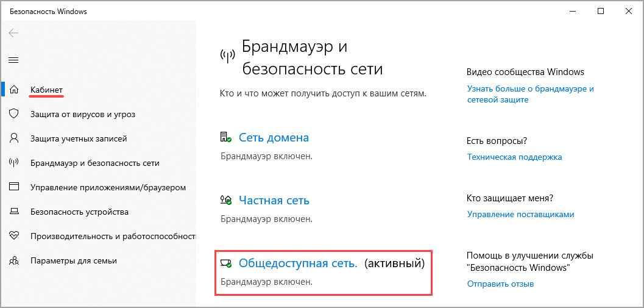Open Параметры для семьи section
This screenshot has width=644, height=308.
point(74,260)
